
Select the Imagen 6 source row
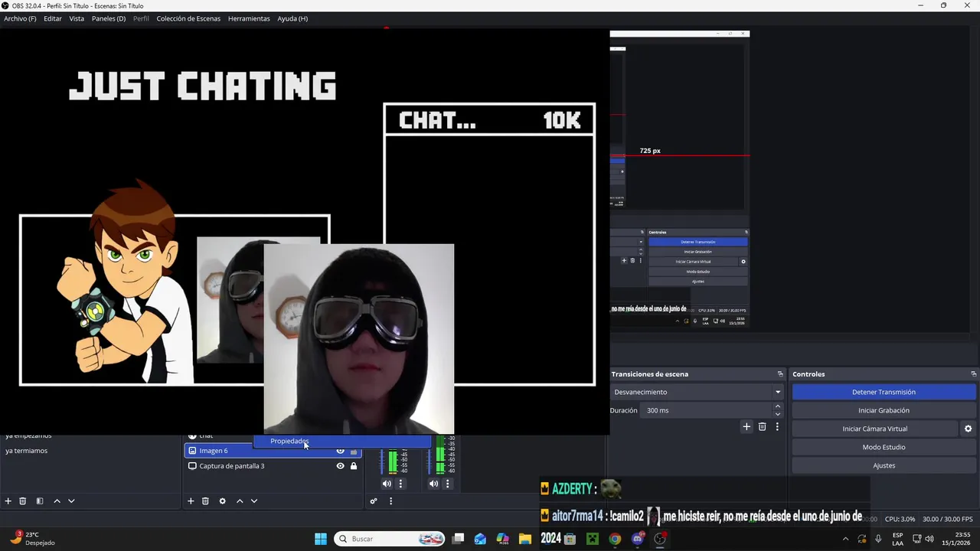tap(273, 451)
